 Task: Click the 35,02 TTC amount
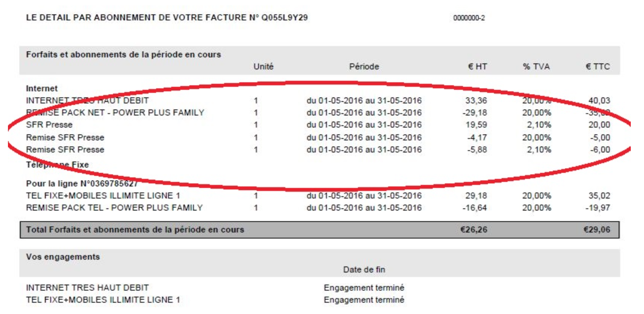pyautogui.click(x=599, y=196)
